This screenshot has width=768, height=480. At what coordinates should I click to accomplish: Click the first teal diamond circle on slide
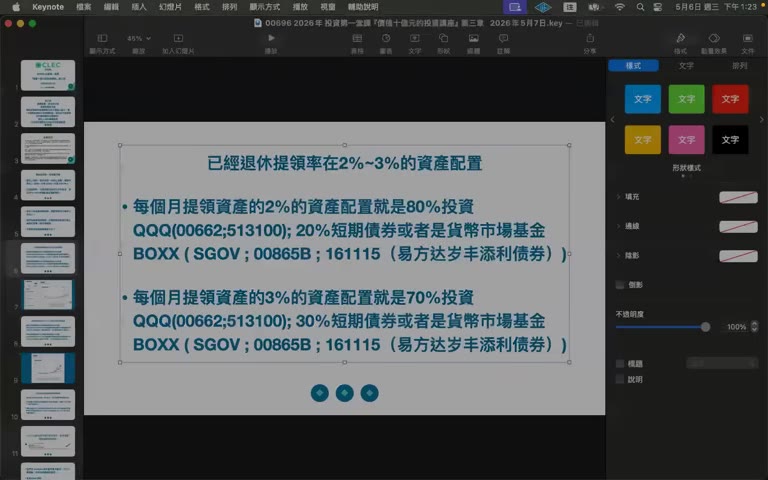point(319,393)
